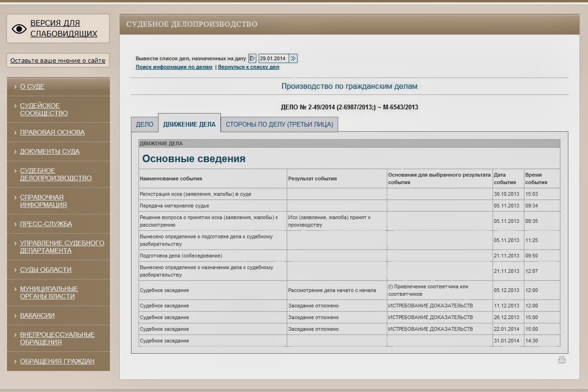Viewport: 588px width, 392px height.
Task: Open СУДЕЙСКОЕ СООБЩЕСТВО menu item
Action: pyautogui.click(x=44, y=109)
